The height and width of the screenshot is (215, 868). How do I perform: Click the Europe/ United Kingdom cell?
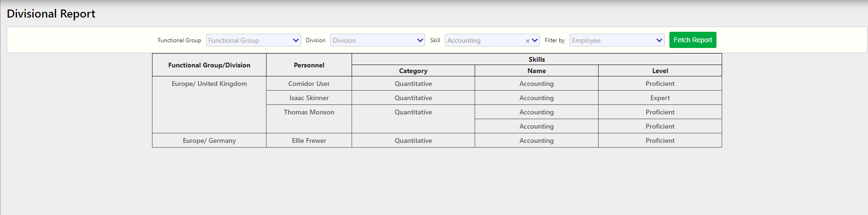[x=209, y=84]
